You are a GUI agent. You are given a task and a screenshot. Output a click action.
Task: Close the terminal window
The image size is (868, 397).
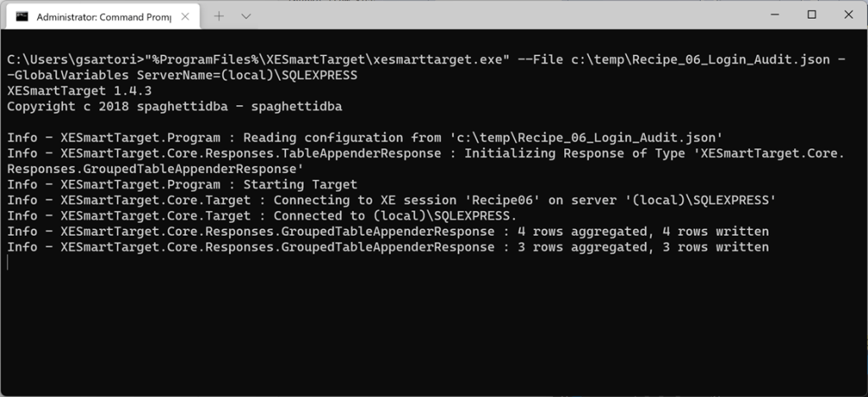[849, 14]
